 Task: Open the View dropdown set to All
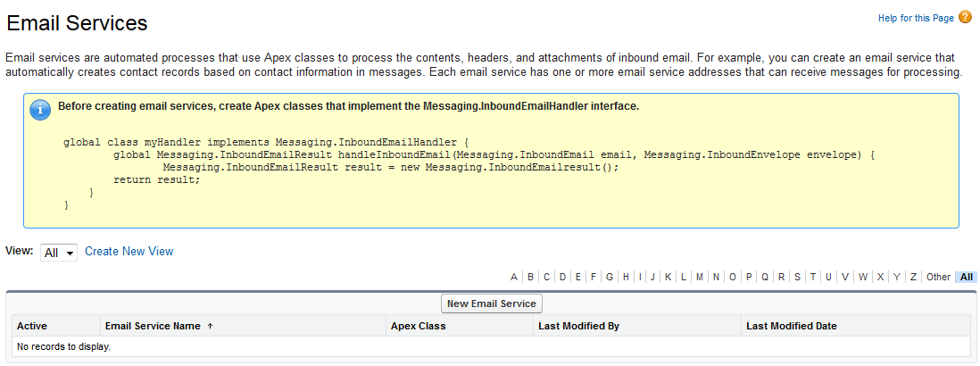(x=59, y=253)
